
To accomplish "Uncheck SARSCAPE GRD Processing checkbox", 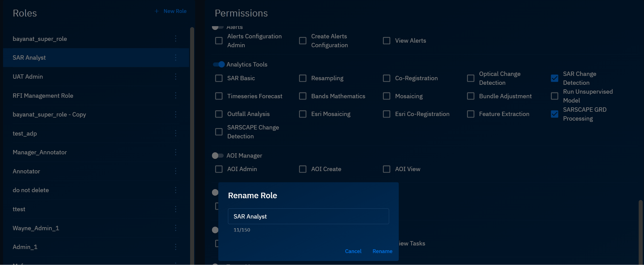I will pos(554,114).
